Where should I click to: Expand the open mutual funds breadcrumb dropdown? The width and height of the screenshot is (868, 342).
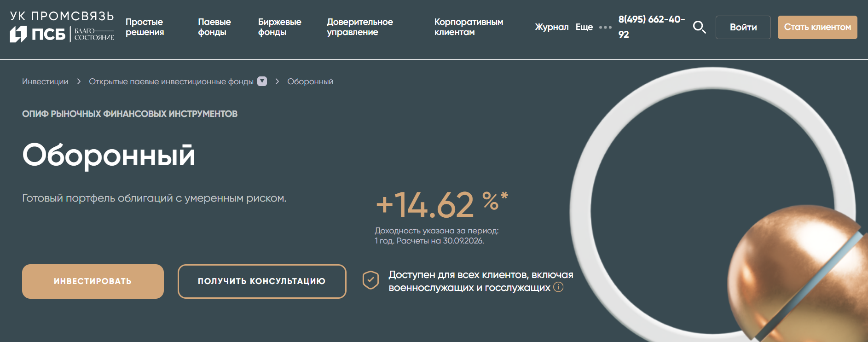(x=262, y=81)
